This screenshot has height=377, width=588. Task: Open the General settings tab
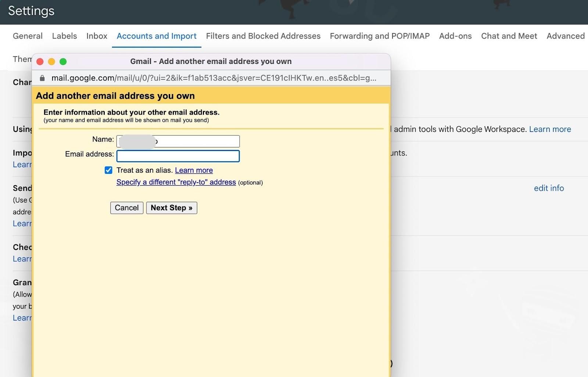[x=28, y=36]
